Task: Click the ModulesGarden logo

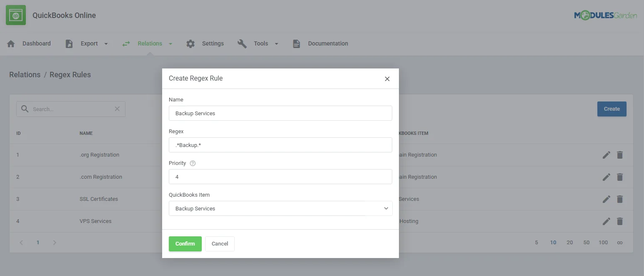Action: [606, 15]
